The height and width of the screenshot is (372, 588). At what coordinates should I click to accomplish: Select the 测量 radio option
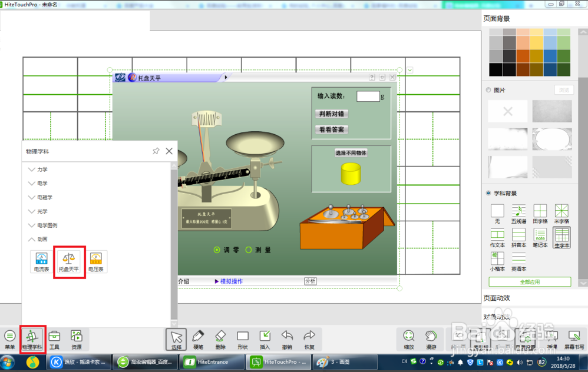tap(249, 250)
